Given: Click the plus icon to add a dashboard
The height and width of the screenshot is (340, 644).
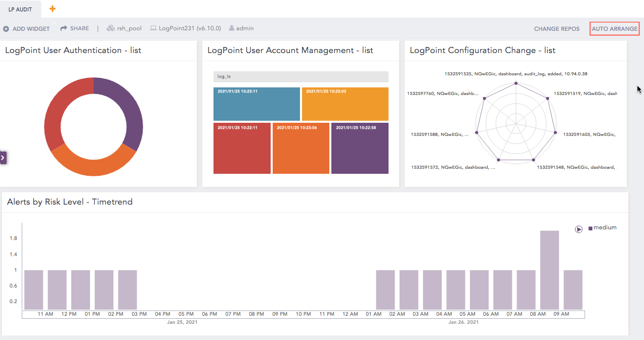Looking at the screenshot, I should (52, 9).
